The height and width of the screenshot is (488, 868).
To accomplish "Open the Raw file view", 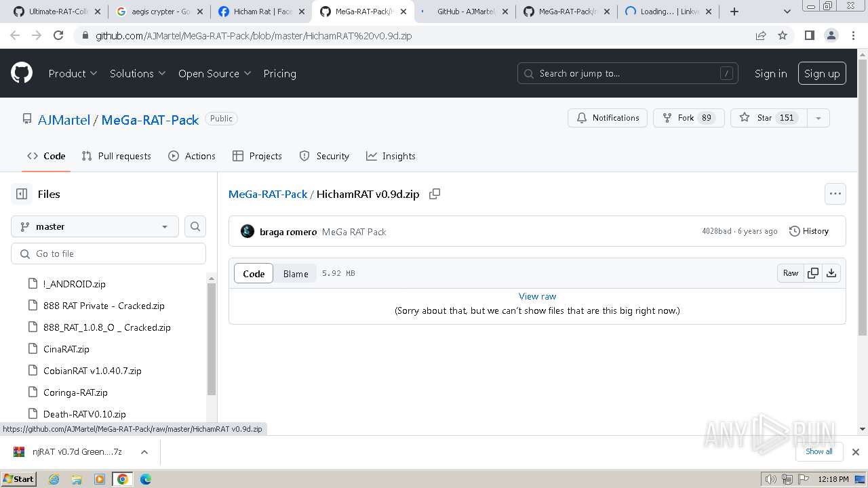I will (x=791, y=273).
